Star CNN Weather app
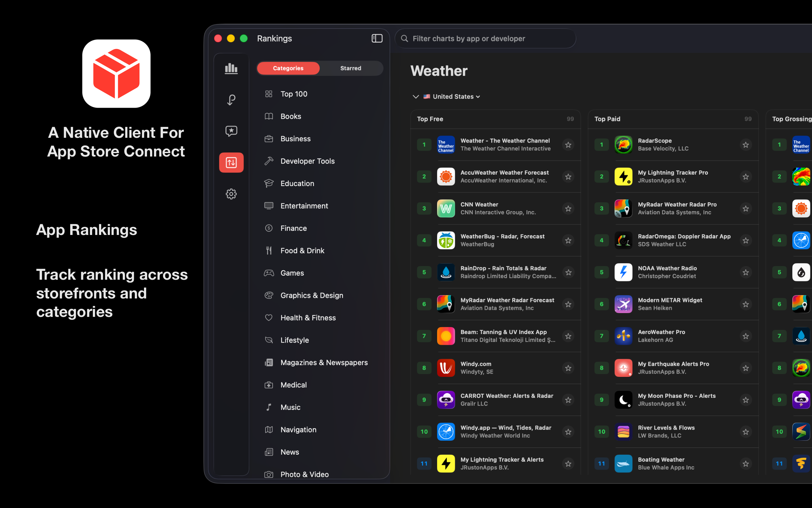 click(x=568, y=209)
